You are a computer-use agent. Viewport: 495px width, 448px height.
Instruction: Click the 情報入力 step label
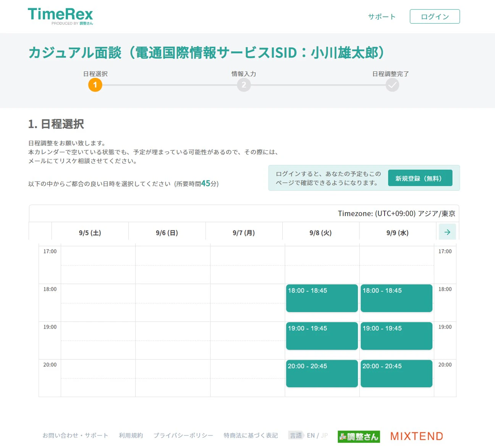pyautogui.click(x=244, y=74)
